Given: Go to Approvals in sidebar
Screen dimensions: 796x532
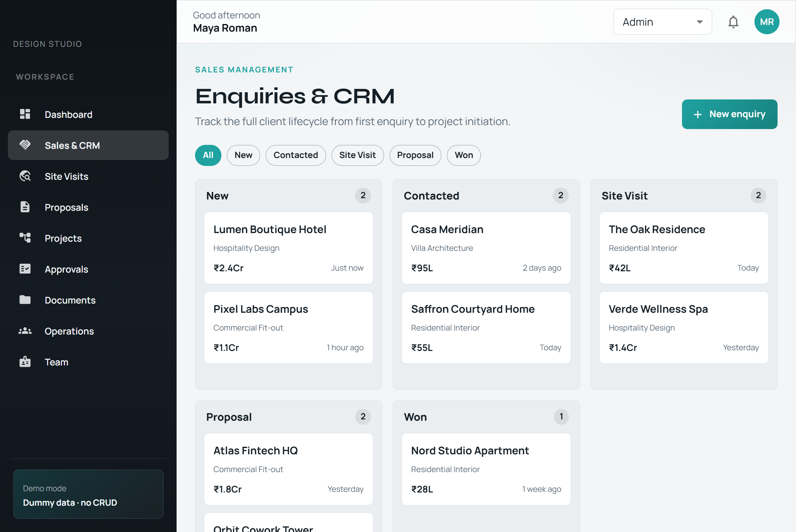Looking at the screenshot, I should tap(88, 269).
